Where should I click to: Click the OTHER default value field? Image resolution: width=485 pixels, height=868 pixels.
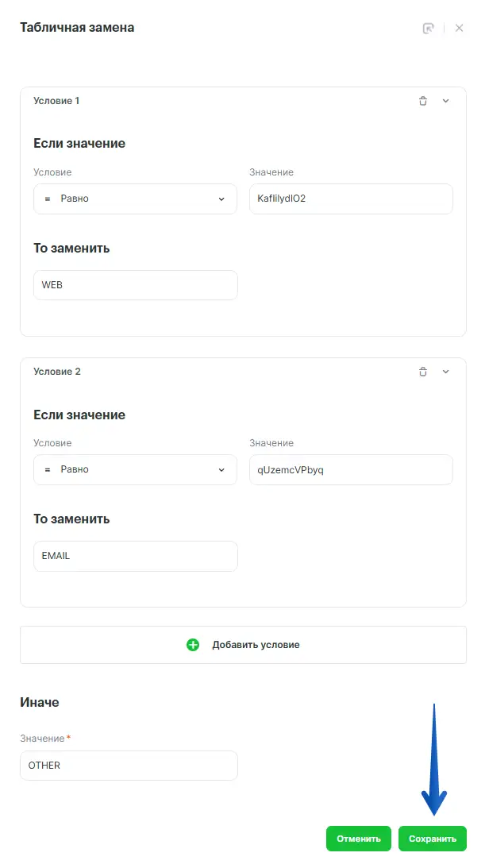[129, 766]
